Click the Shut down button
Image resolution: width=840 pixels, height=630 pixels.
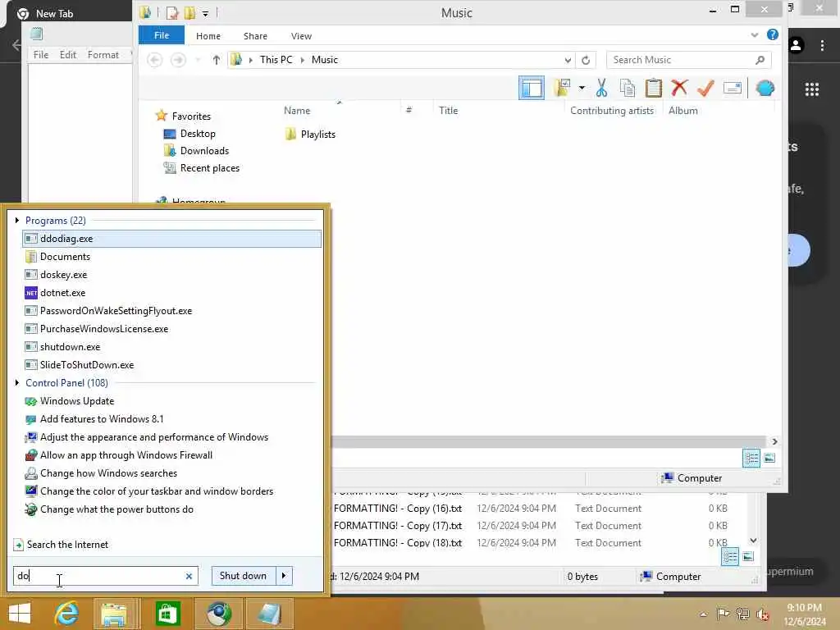click(x=243, y=576)
